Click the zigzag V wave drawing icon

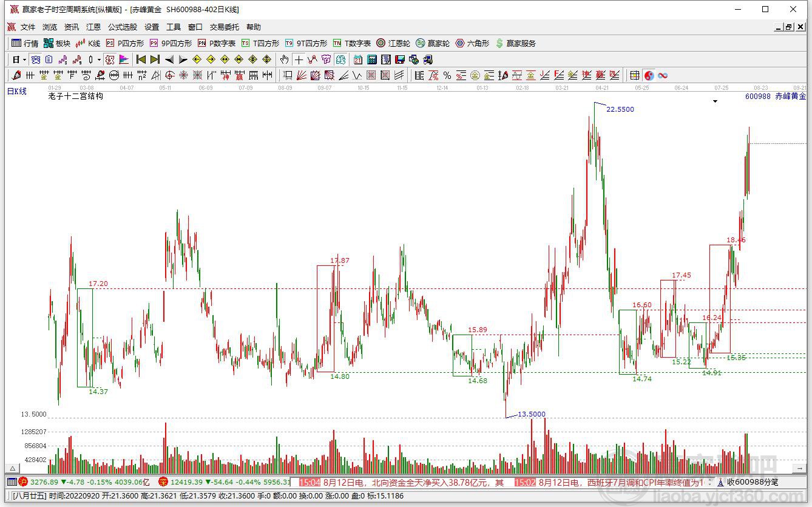(357, 75)
